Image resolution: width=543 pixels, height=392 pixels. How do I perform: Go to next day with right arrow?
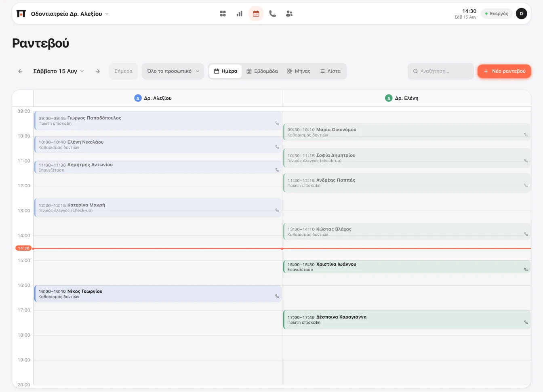click(98, 71)
